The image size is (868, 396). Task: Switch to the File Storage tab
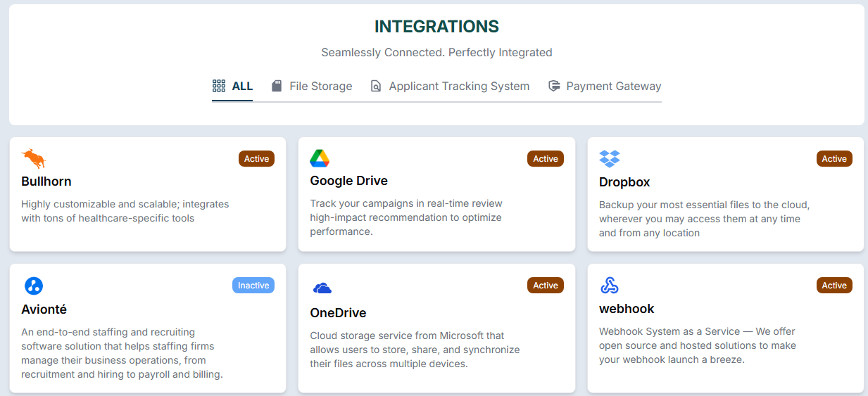[312, 87]
